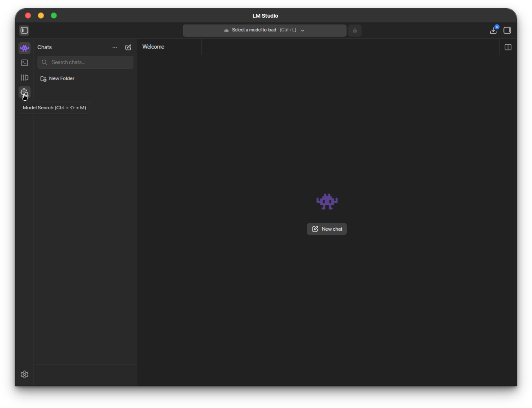Toggle the right sidebar panel icon
Image resolution: width=532 pixels, height=408 pixels.
pyautogui.click(x=507, y=31)
